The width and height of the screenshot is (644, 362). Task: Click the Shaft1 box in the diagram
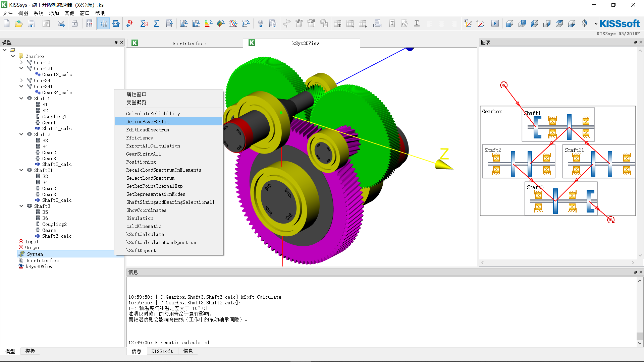[x=558, y=124]
